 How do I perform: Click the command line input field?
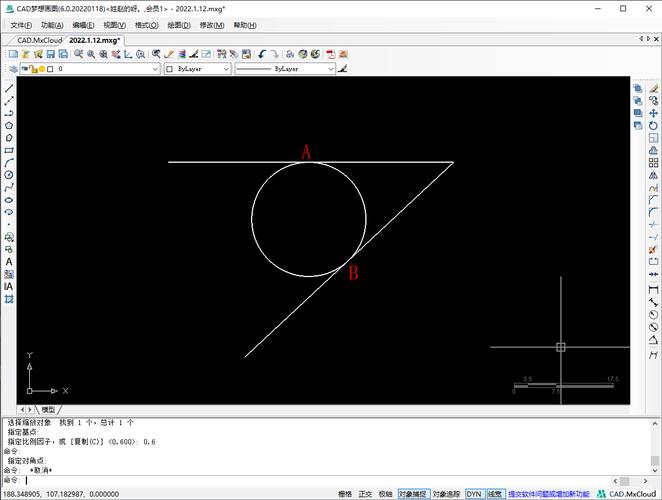point(317,481)
